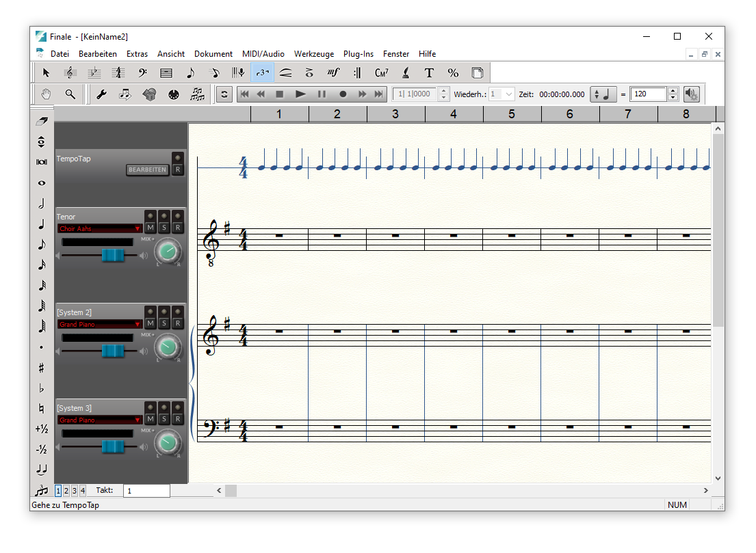Choose the Time Signature tool
This screenshot has width=756, height=553.
[x=118, y=72]
